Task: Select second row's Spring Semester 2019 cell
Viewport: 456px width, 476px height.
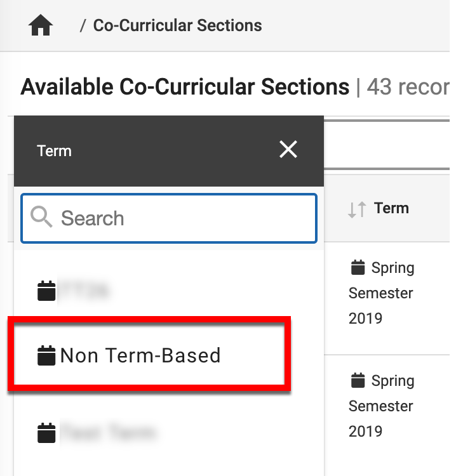Action: pyautogui.click(x=381, y=406)
